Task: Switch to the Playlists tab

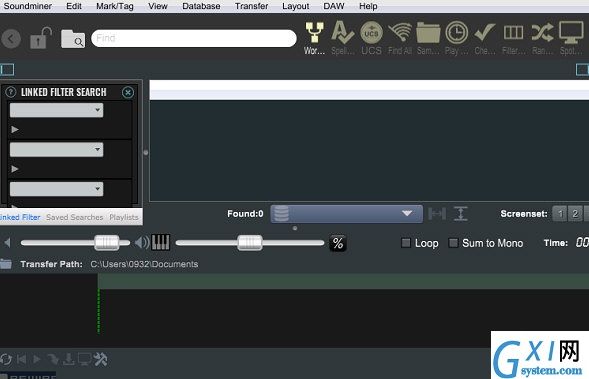Action: pos(124,217)
